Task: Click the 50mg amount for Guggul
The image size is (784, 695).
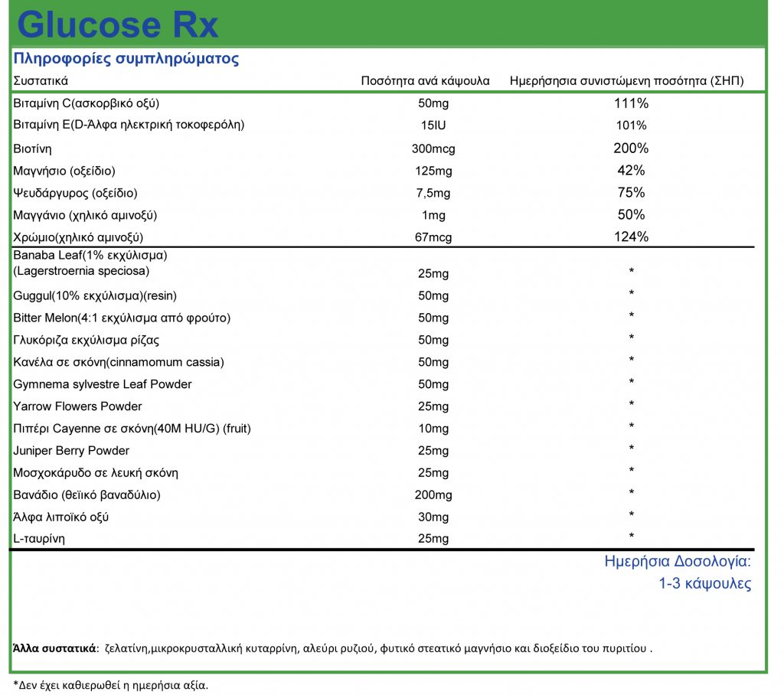Action: pyautogui.click(x=433, y=296)
